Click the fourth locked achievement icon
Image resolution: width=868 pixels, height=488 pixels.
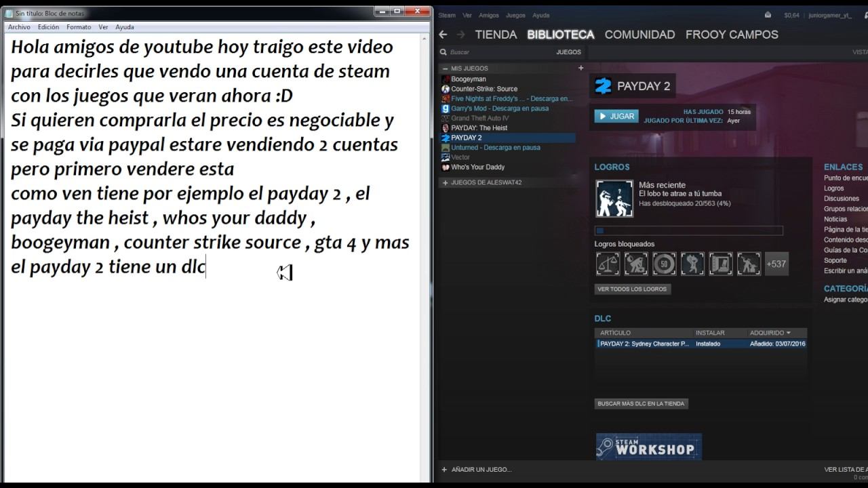(692, 264)
